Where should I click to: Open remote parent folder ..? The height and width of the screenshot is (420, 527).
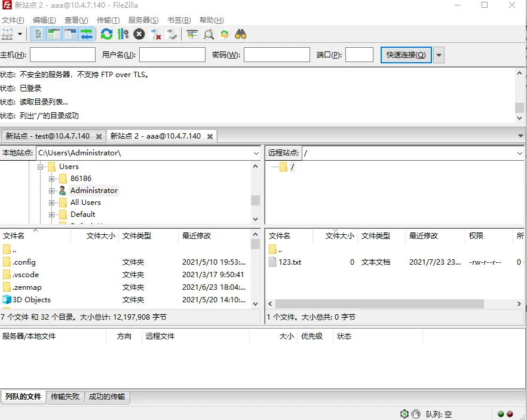[x=275, y=250]
